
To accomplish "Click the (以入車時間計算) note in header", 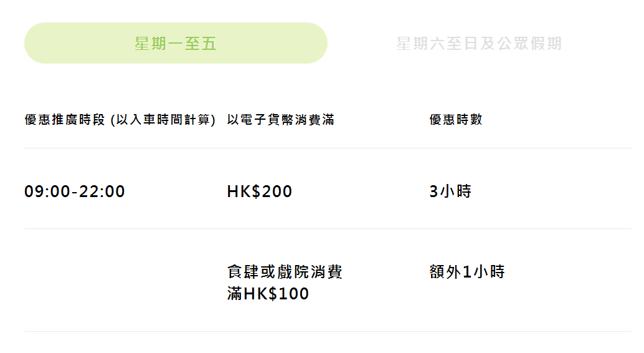I will [163, 120].
